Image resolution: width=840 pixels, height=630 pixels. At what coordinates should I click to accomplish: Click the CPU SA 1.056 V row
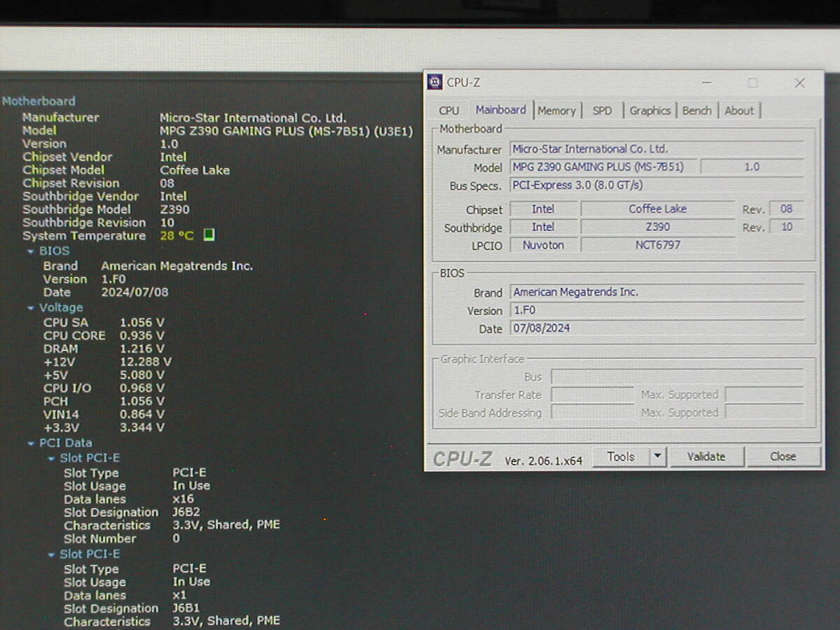[x=104, y=323]
